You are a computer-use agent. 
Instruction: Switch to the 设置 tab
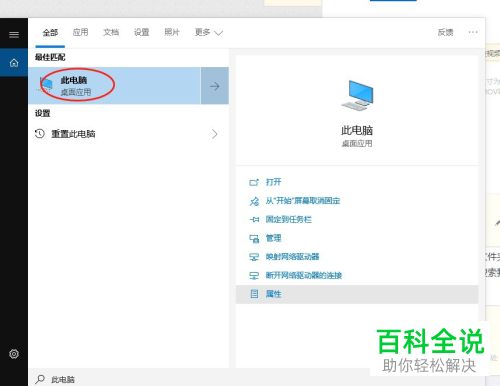point(141,32)
